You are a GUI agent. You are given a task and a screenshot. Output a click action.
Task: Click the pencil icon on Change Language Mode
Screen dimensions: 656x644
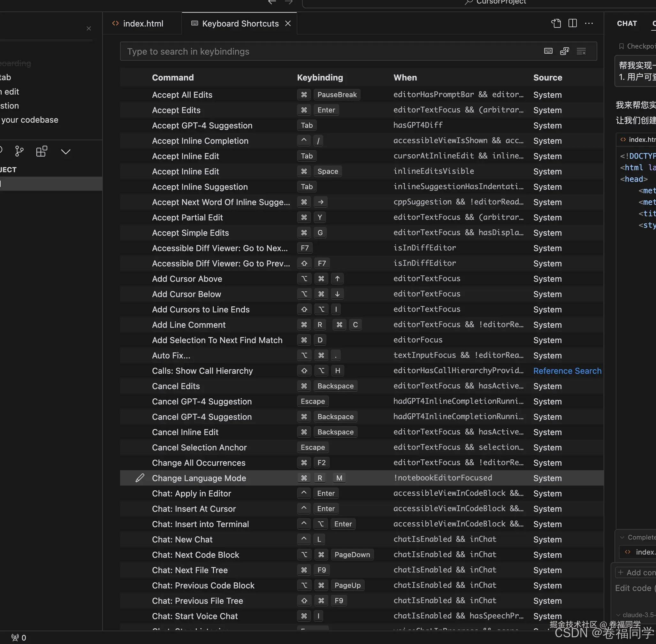pyautogui.click(x=140, y=478)
